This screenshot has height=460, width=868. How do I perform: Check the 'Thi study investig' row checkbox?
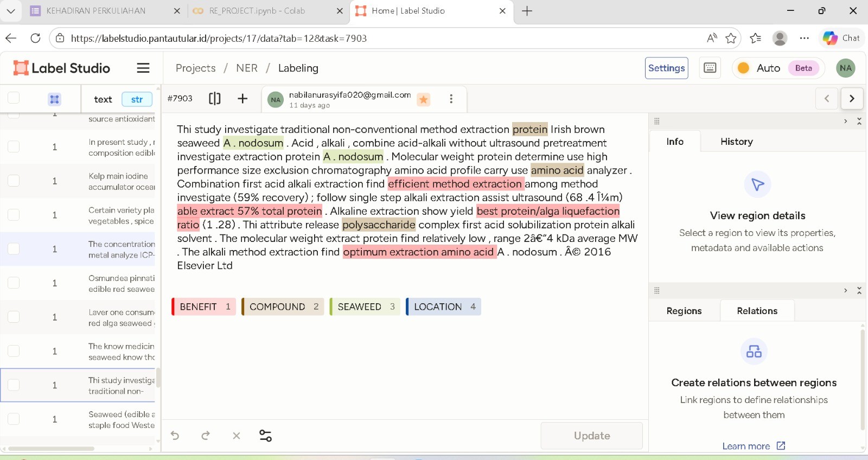click(14, 385)
